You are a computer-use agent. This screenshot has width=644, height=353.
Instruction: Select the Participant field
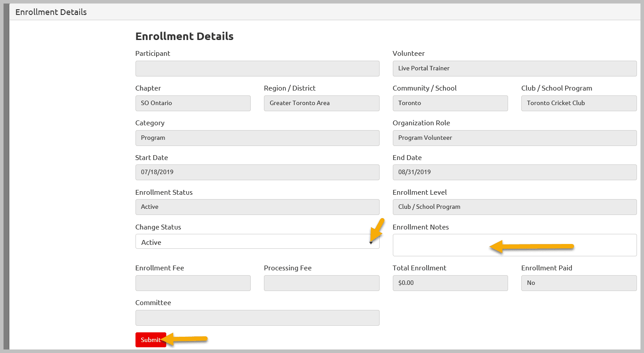tap(257, 69)
